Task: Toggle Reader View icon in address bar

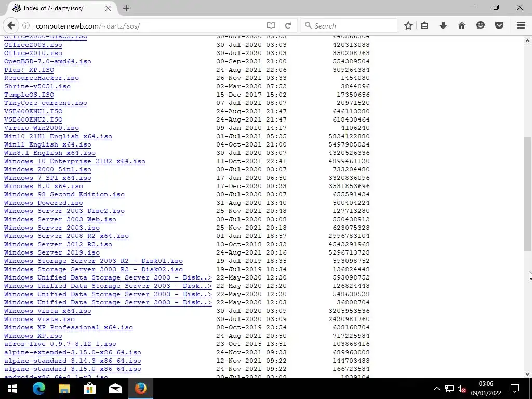Action: click(271, 26)
